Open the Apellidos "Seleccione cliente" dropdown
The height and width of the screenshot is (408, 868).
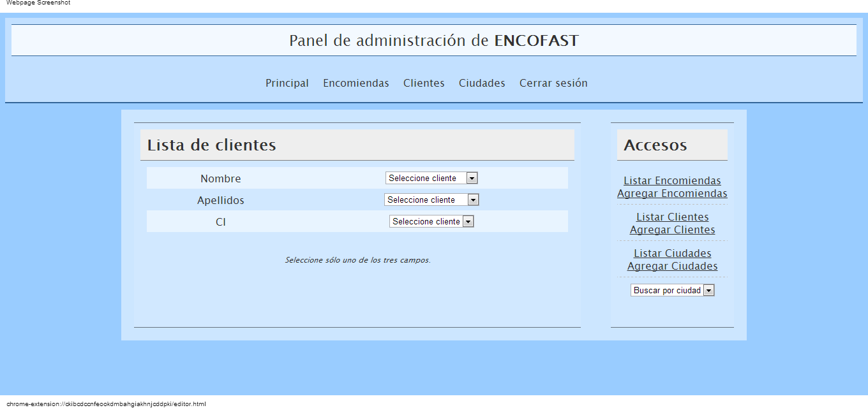(428, 200)
